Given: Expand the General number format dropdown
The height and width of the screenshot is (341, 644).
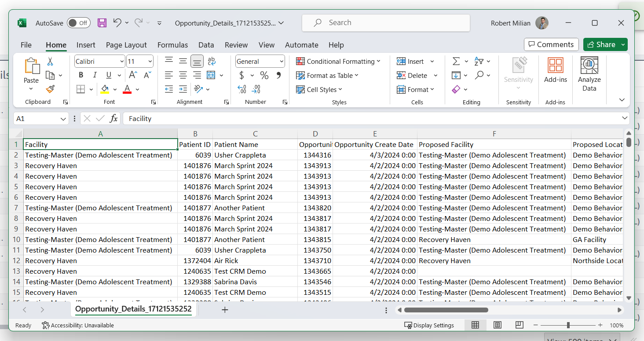Looking at the screenshot, I should click(282, 62).
